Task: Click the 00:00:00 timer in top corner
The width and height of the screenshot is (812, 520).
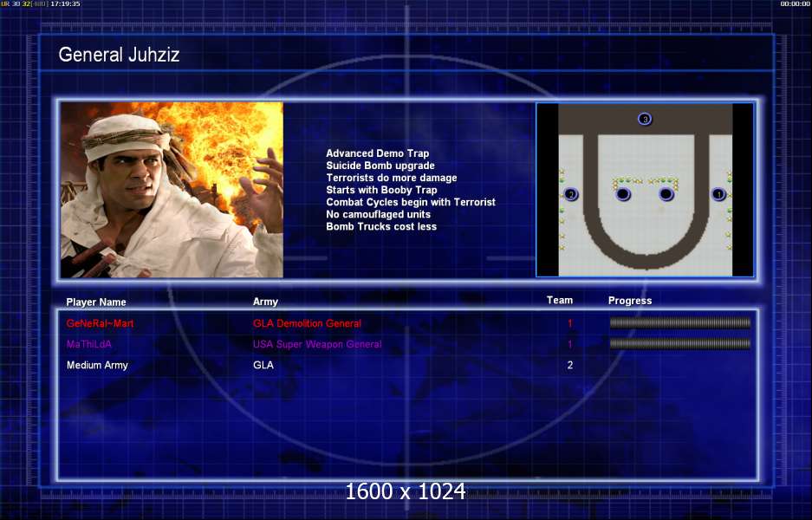Action: pos(794,4)
